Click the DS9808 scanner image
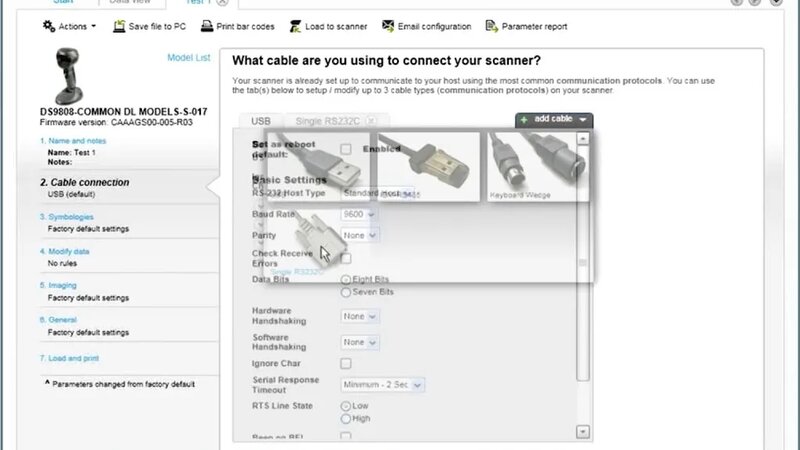Image resolution: width=800 pixels, height=450 pixels. tap(69, 76)
